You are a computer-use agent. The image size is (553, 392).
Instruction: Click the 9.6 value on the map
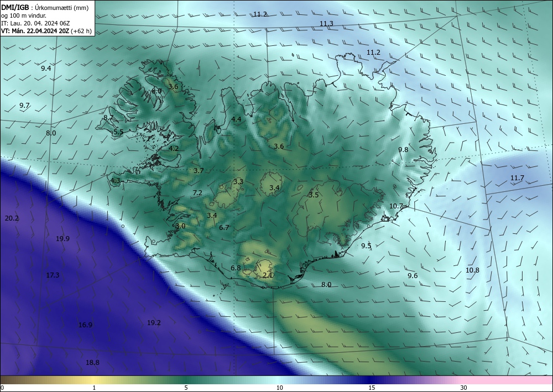413,276
